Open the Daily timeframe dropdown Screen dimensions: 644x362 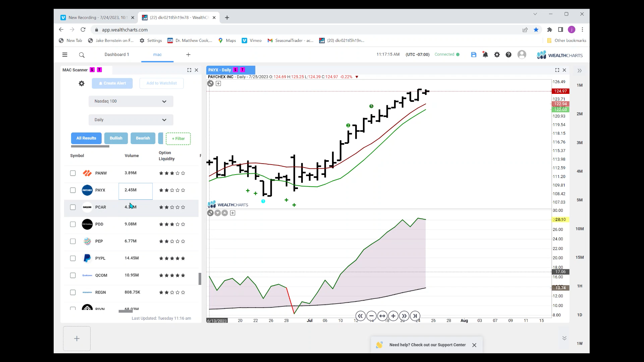click(131, 120)
